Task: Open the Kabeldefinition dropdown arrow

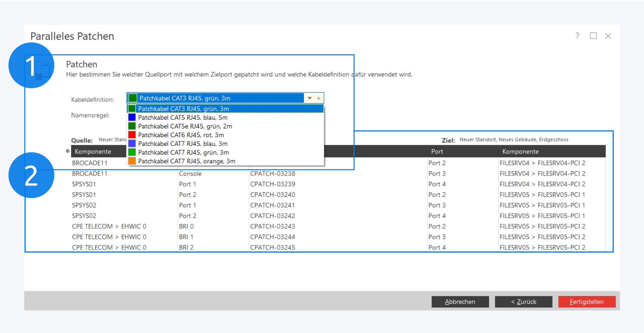Action: coord(310,98)
